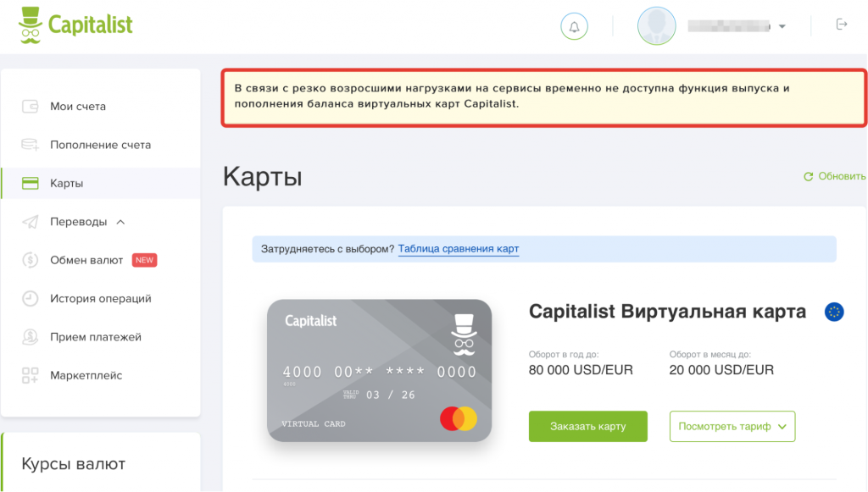Viewport: 868px width, 492px height.
Task: Click the paper plane Переводы icon
Action: pos(30,222)
